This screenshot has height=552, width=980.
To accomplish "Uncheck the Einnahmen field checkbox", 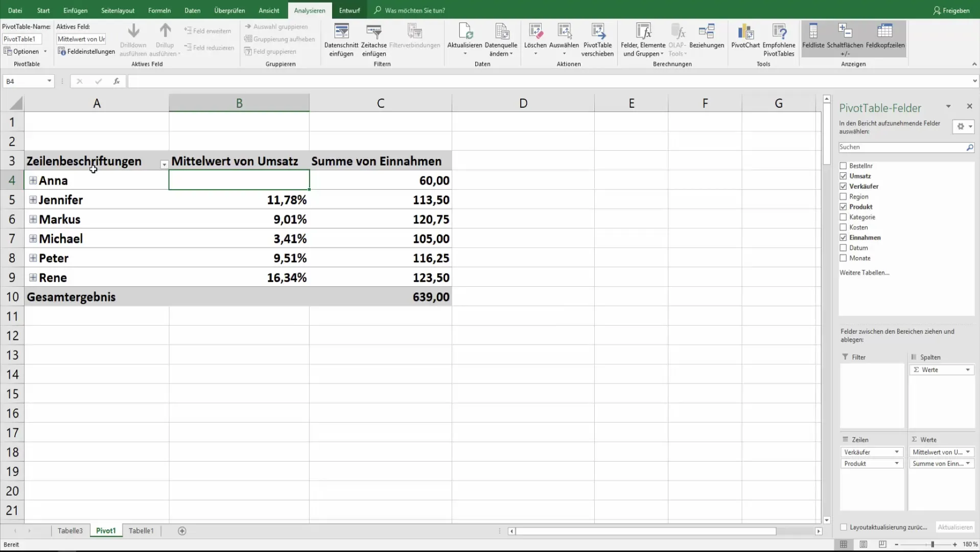I will tap(843, 238).
